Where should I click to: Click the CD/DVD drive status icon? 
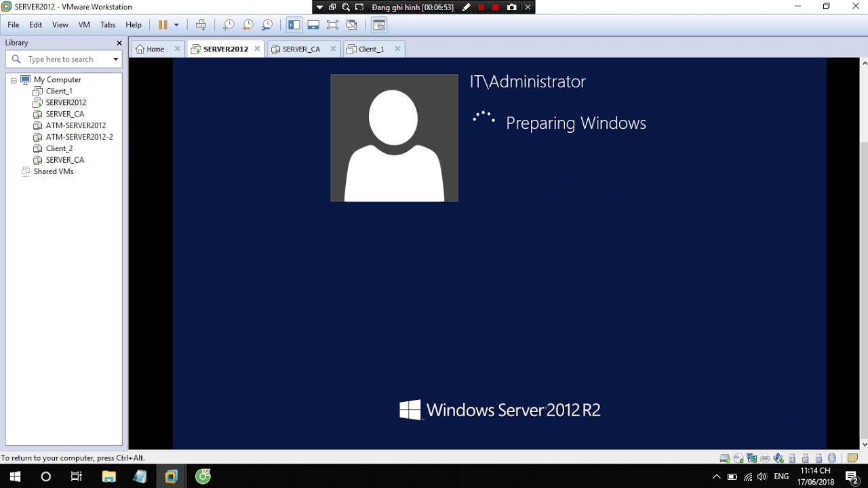[738, 458]
